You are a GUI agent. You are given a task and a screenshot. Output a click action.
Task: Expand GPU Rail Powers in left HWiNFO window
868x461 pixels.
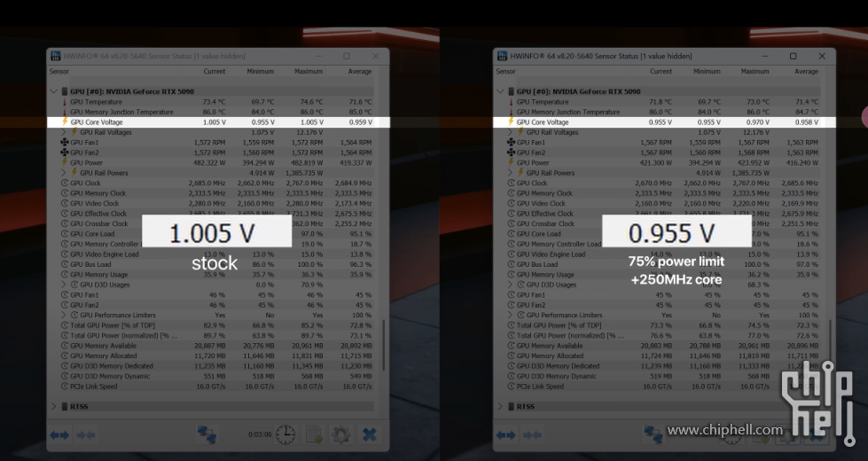coord(64,173)
